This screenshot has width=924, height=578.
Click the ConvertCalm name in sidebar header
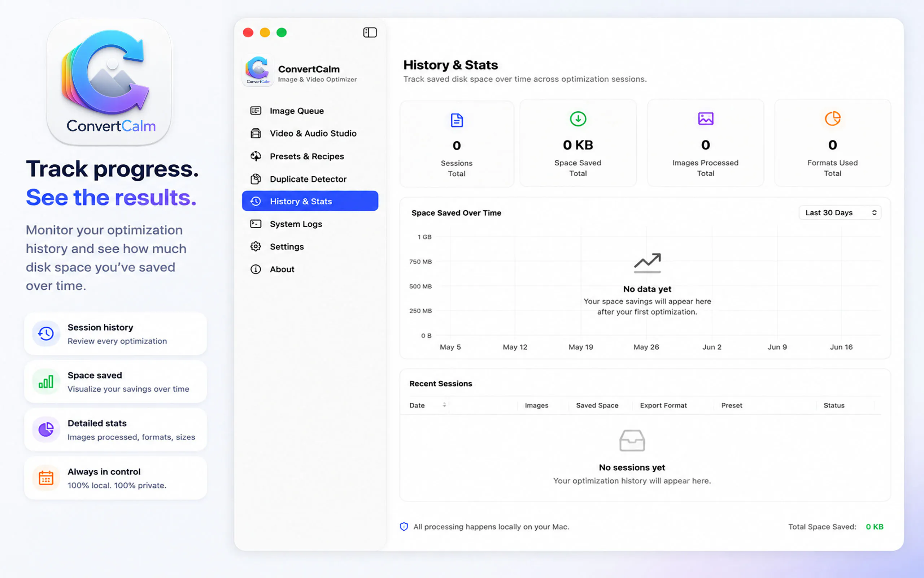309,69
